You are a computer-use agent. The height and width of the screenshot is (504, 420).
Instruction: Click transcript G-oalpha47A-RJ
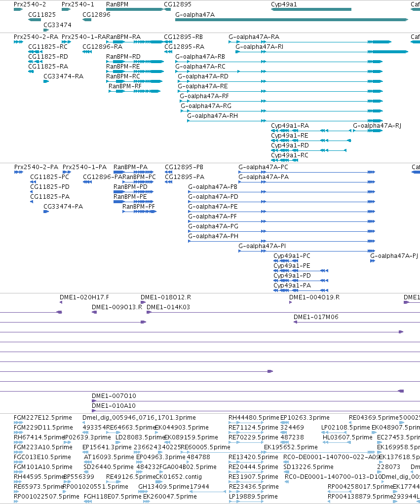pyautogui.click(x=377, y=126)
